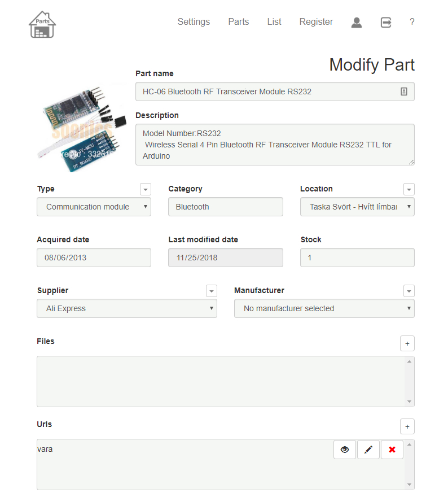Click the HC-06 module part image

point(82,128)
